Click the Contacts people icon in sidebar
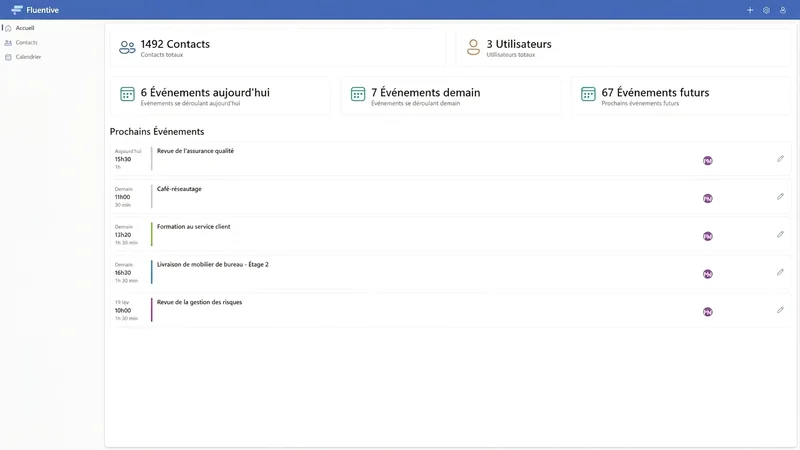800x450 pixels. coord(8,43)
